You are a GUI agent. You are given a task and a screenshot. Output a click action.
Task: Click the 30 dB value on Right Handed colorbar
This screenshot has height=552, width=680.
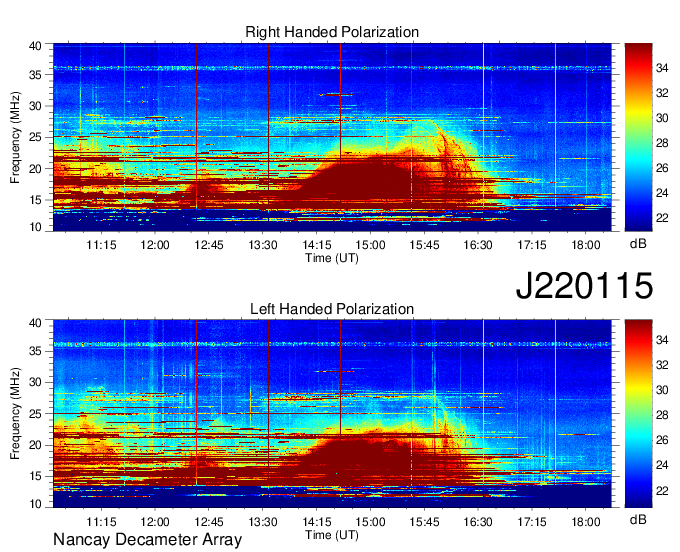coord(662,118)
